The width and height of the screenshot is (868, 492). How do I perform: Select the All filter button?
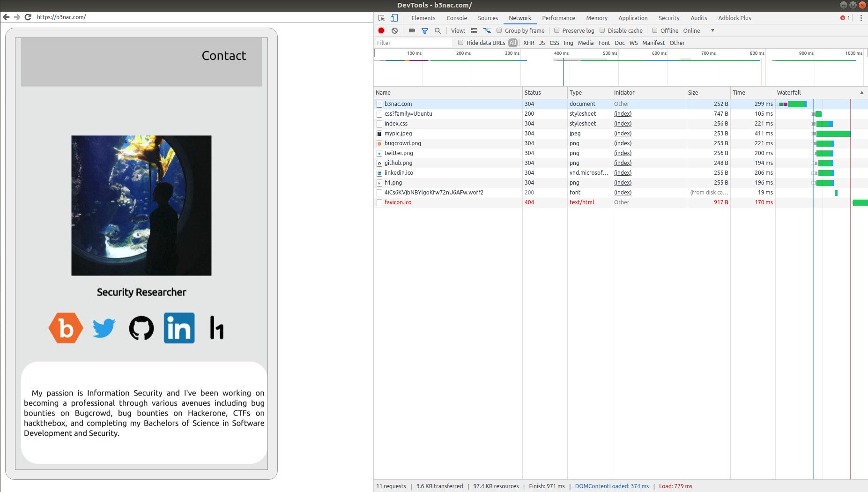[513, 43]
